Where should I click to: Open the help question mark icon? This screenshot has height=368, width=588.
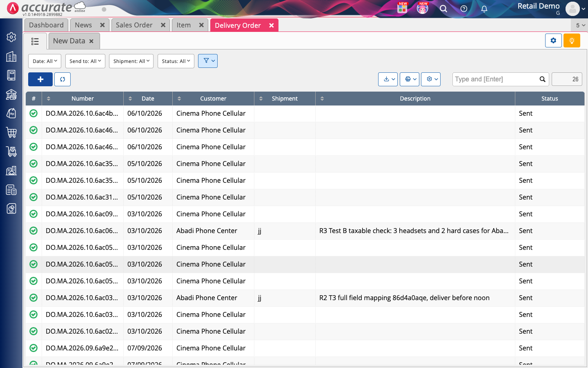coord(464,9)
